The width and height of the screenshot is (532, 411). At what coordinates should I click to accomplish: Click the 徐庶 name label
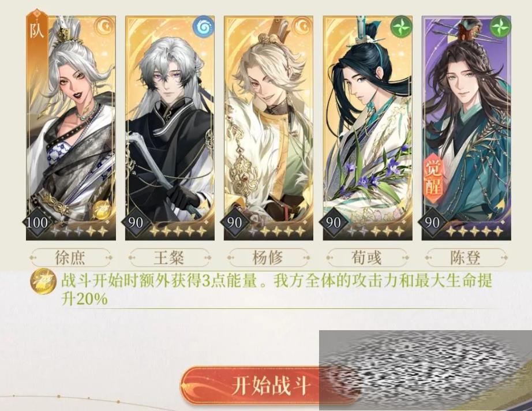70,258
